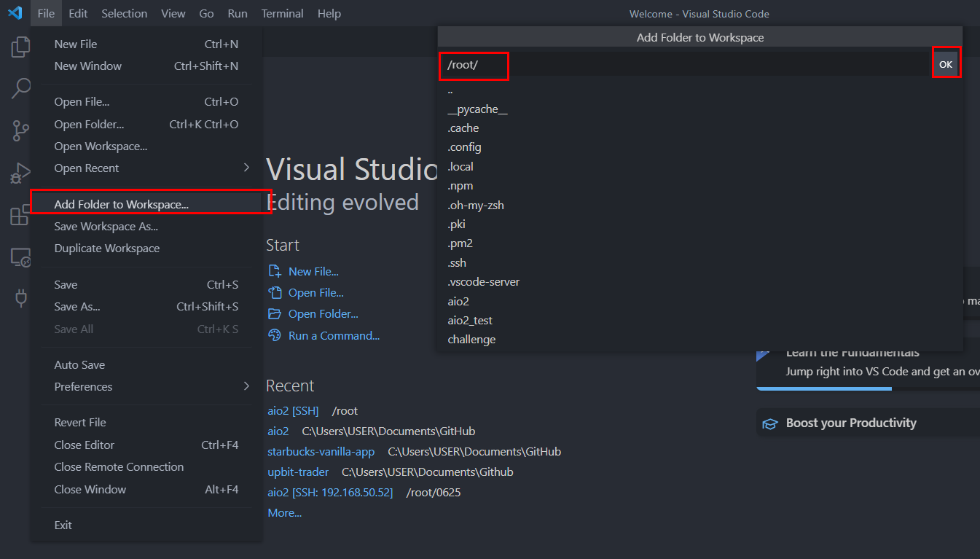Open the Edit menu

tap(78, 13)
